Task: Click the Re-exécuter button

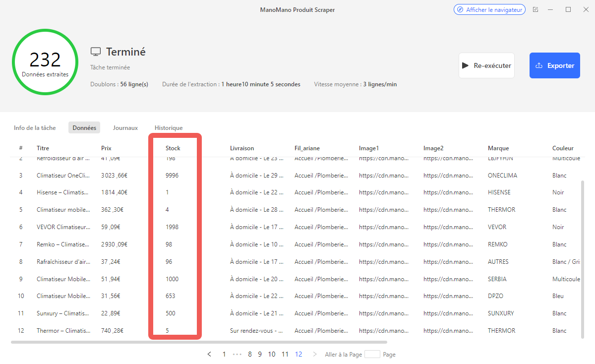Action: pos(486,65)
